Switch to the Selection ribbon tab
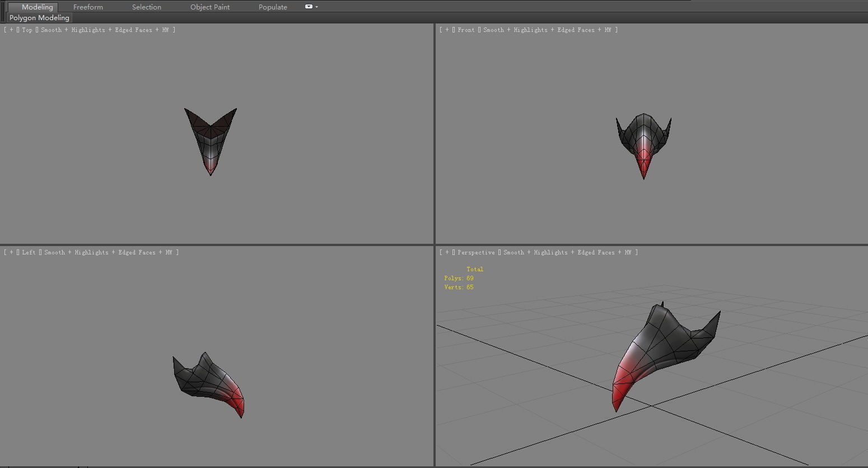This screenshot has width=868, height=468. [x=146, y=7]
